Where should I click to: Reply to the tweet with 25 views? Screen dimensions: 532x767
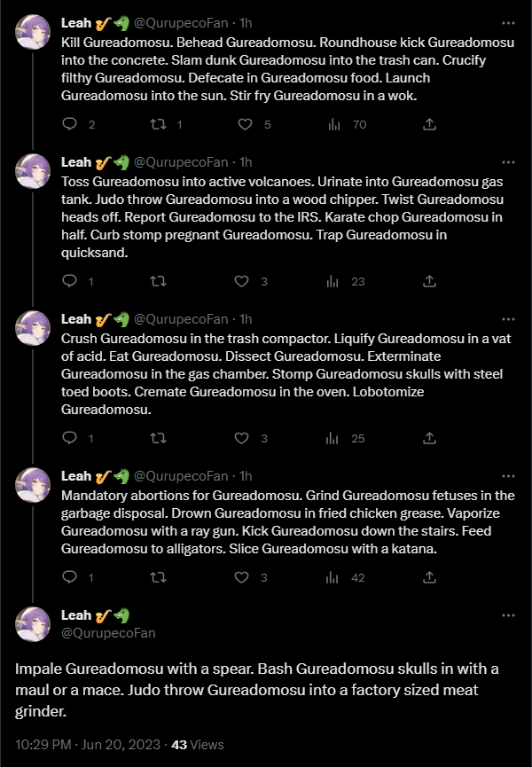coord(69,438)
